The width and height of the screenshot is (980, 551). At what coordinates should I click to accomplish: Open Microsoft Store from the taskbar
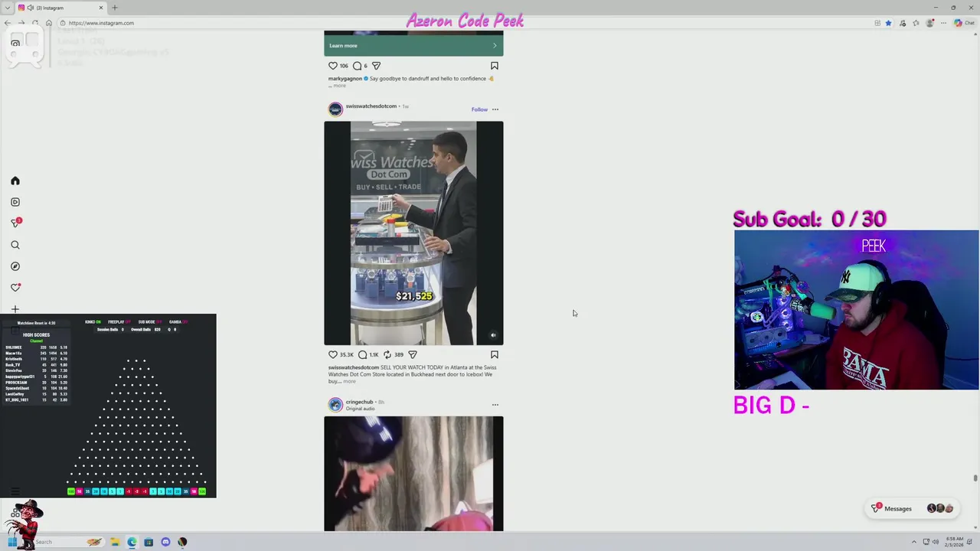point(149,542)
